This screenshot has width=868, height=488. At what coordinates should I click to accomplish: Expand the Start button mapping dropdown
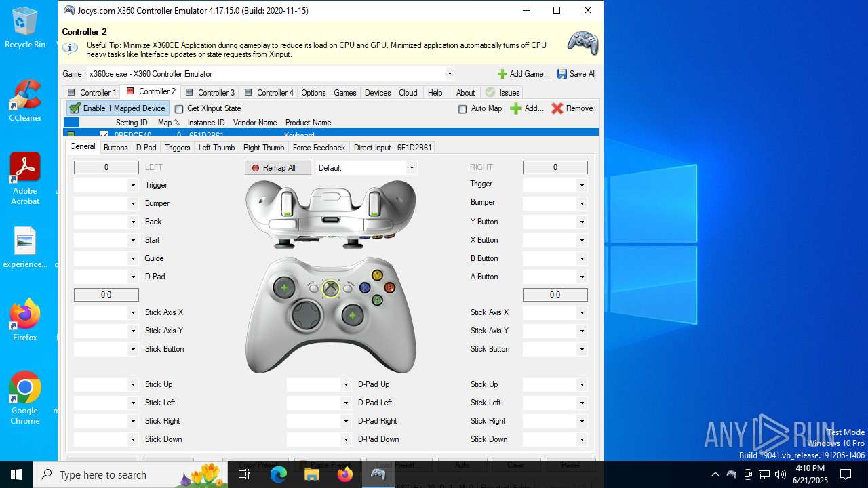pos(133,240)
